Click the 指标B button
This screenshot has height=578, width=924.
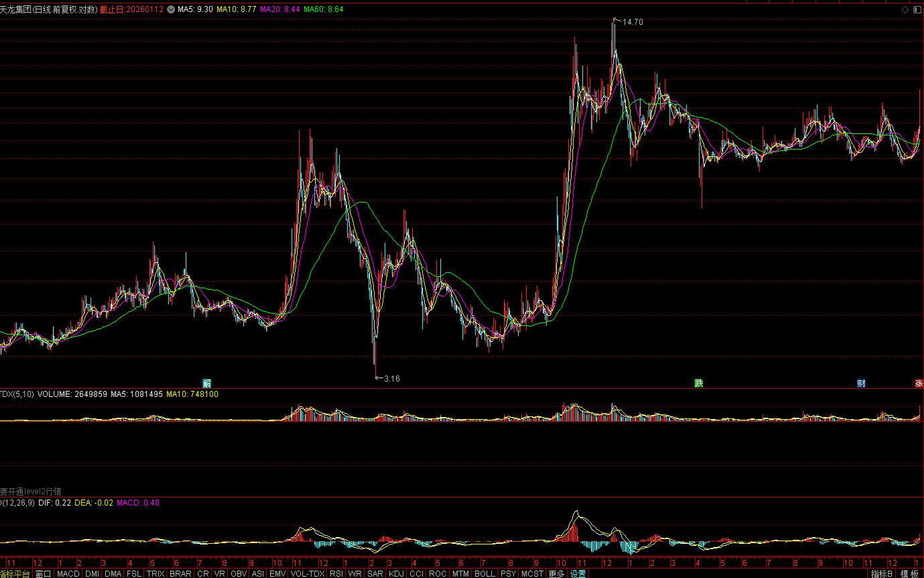[x=881, y=573]
